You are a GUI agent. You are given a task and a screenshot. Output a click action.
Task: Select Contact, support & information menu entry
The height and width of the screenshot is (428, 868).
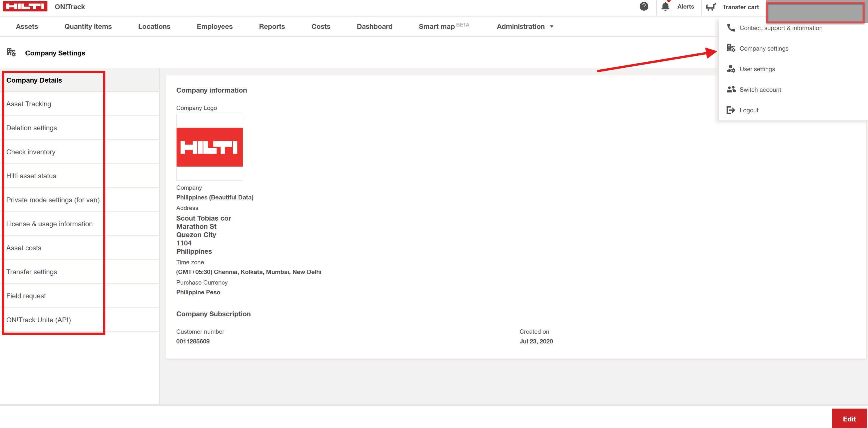[781, 28]
